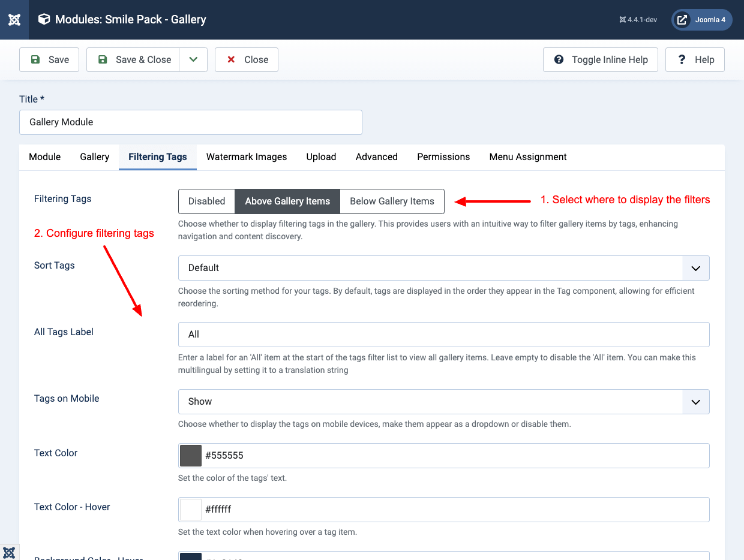Click the Title input field
Screen dimensions: 744x560
click(x=191, y=122)
